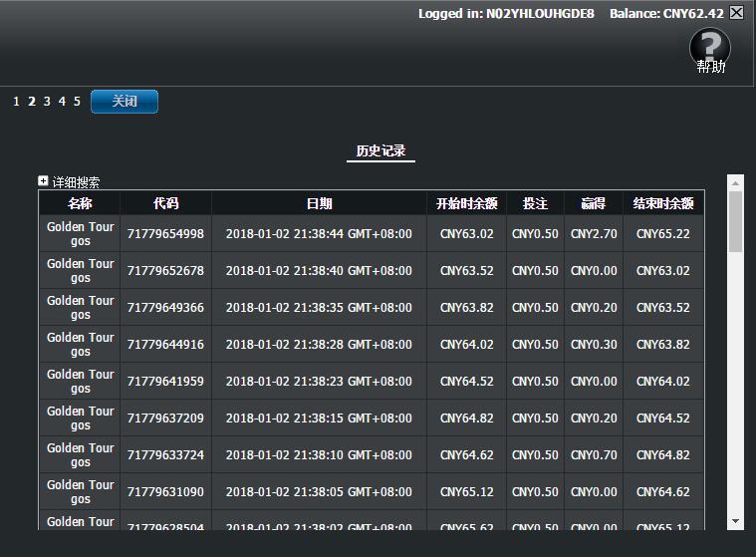Open the help (帮助) question mark icon
The width and height of the screenshot is (756, 557).
(x=709, y=46)
